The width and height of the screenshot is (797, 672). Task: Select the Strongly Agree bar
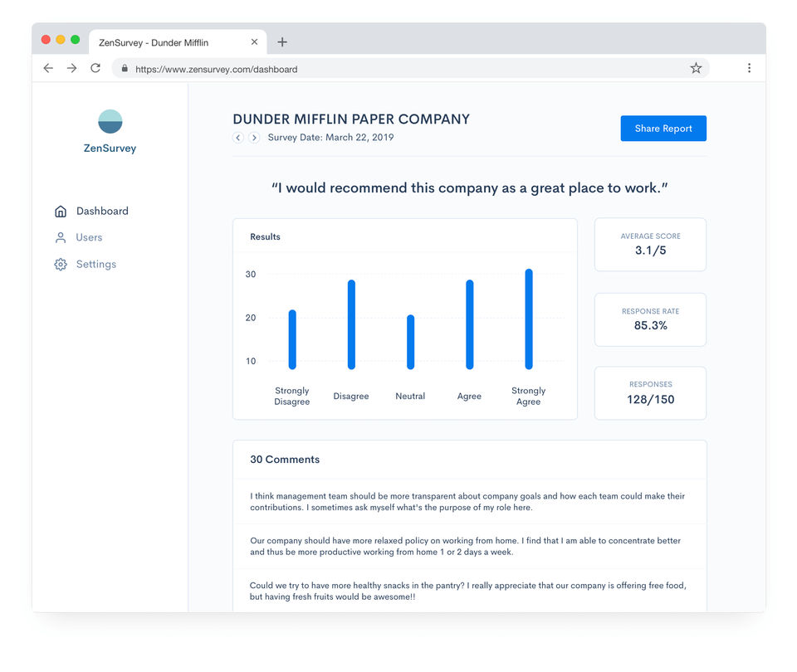coord(529,319)
